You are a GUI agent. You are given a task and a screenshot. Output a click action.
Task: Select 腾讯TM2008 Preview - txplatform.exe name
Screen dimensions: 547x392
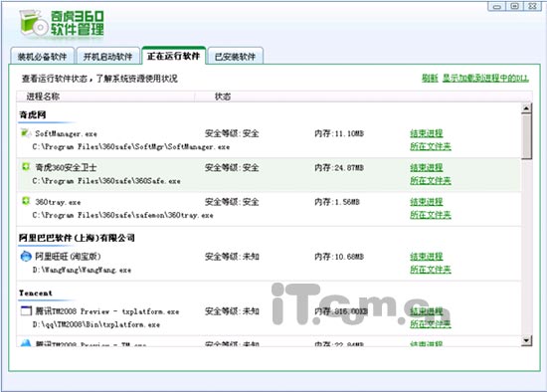point(107,311)
